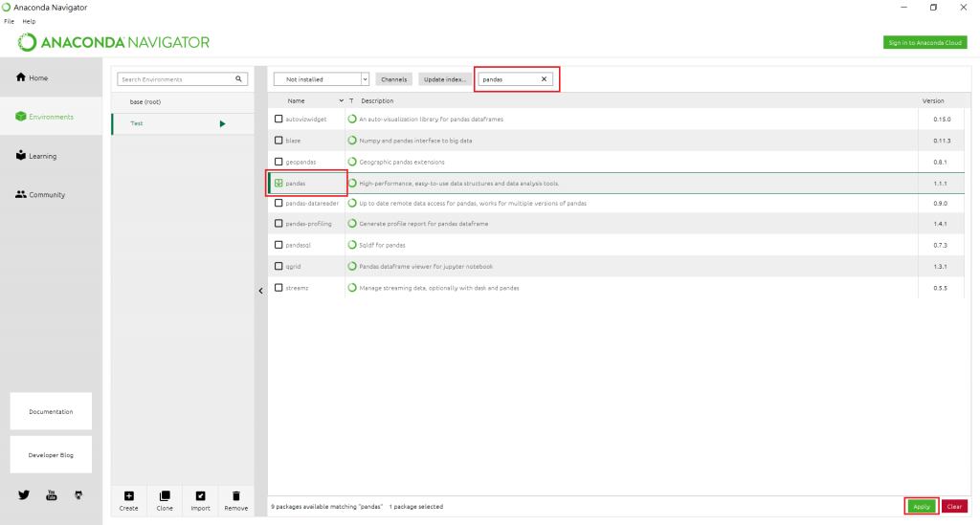The width and height of the screenshot is (980, 525).
Task: Click the green play arrow for Test
Action: point(222,123)
